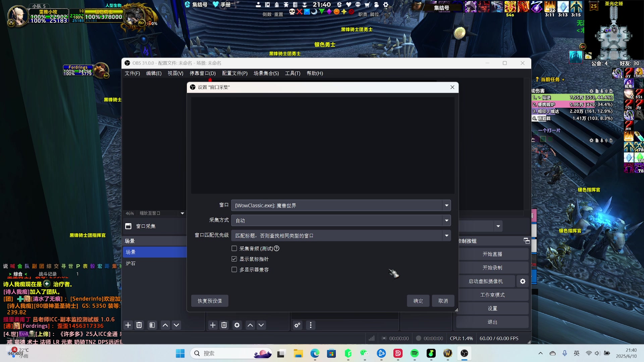The width and height of the screenshot is (644, 362).
Task: Open the 视图(V) menu in OBS
Action: (175, 73)
